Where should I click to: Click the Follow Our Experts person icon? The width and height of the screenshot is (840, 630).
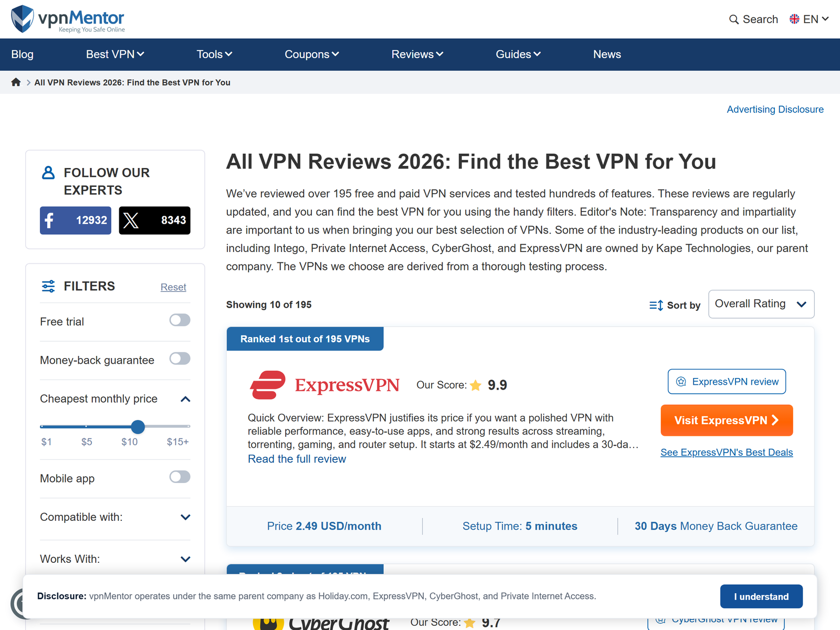[48, 173]
